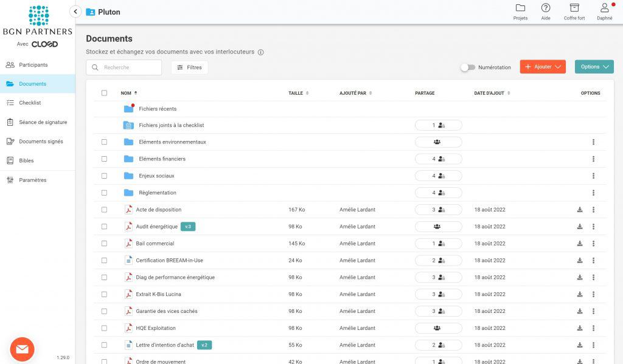The width and height of the screenshot is (623, 364).
Task: Check the Audit énergétique checkbox
Action: [x=104, y=227]
